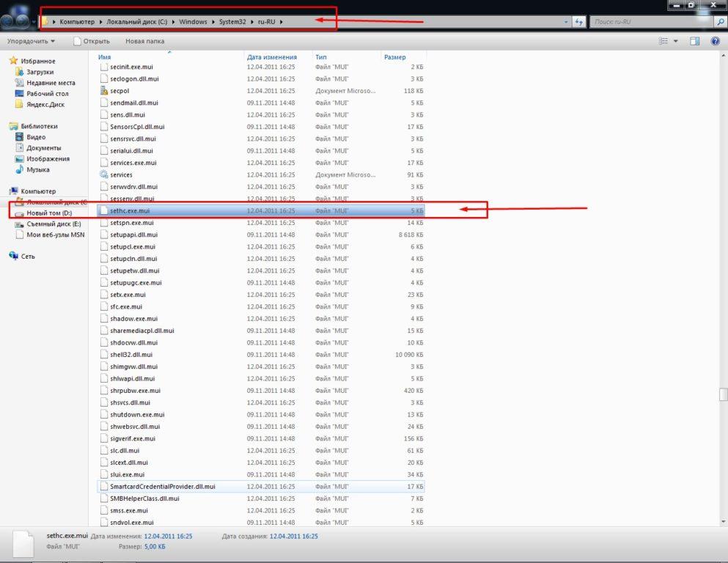Click the scrollbar down arrow

[x=724, y=522]
